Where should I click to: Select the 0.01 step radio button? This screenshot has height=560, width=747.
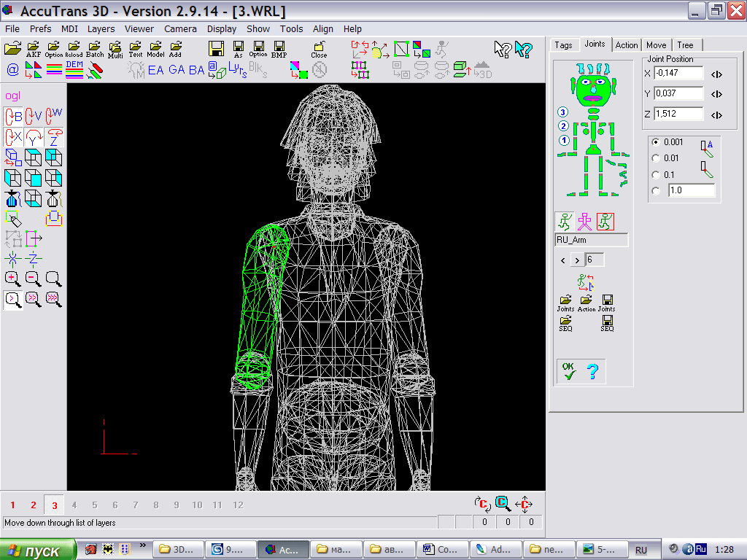pyautogui.click(x=656, y=158)
